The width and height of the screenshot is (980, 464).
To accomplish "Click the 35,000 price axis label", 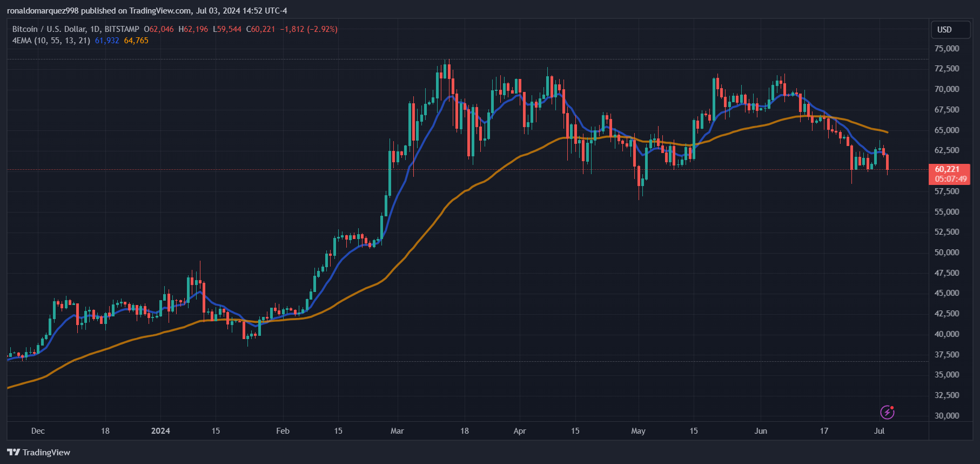I will 947,375.
